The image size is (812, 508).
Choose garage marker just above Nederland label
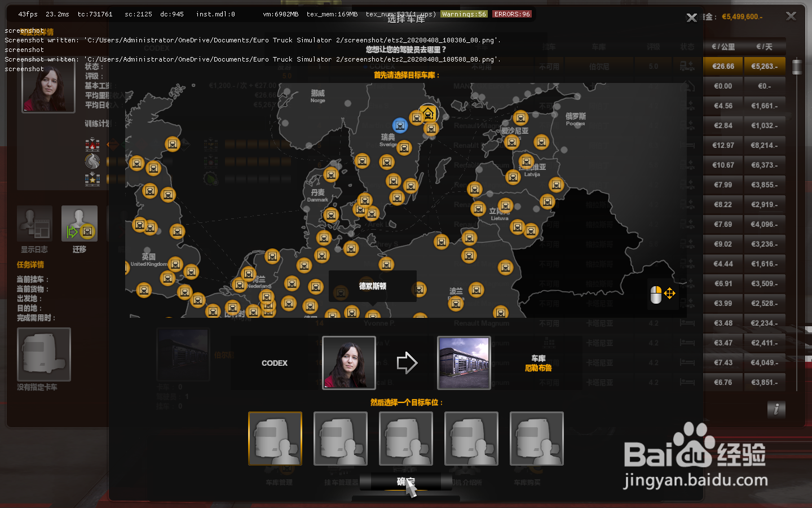pyautogui.click(x=249, y=274)
